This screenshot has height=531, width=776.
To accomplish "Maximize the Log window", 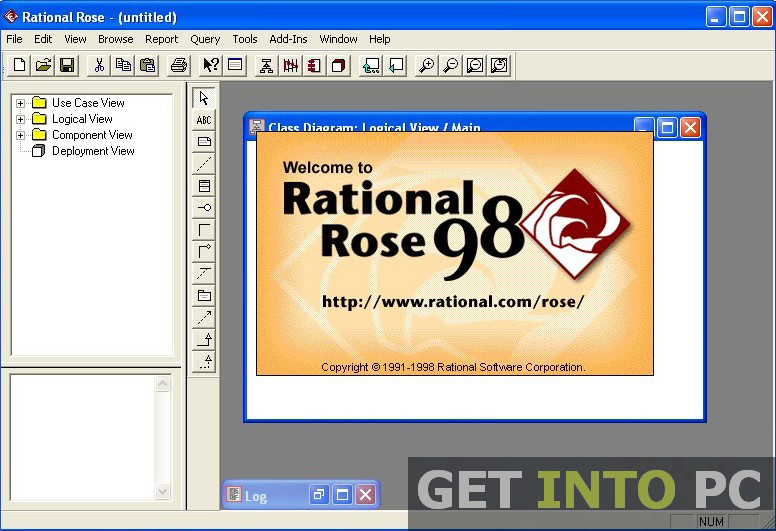I will [342, 494].
